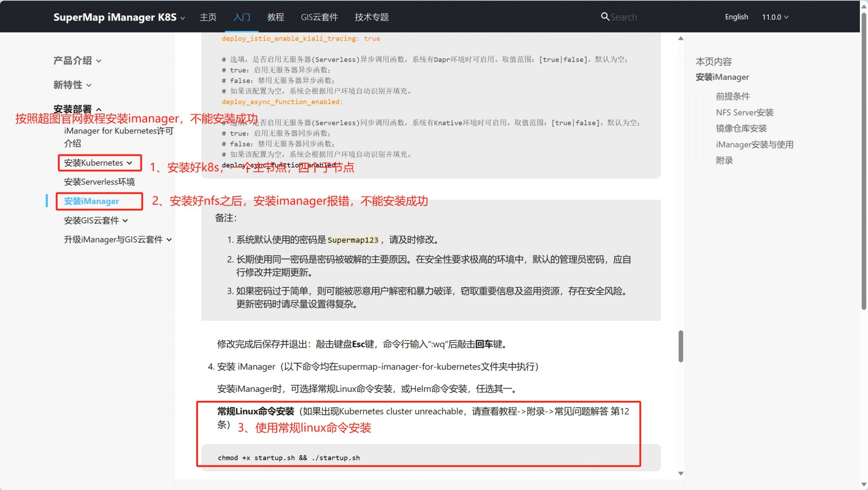Jump to iManager安装与使用 section
Image resolution: width=868 pixels, height=490 pixels.
click(754, 144)
